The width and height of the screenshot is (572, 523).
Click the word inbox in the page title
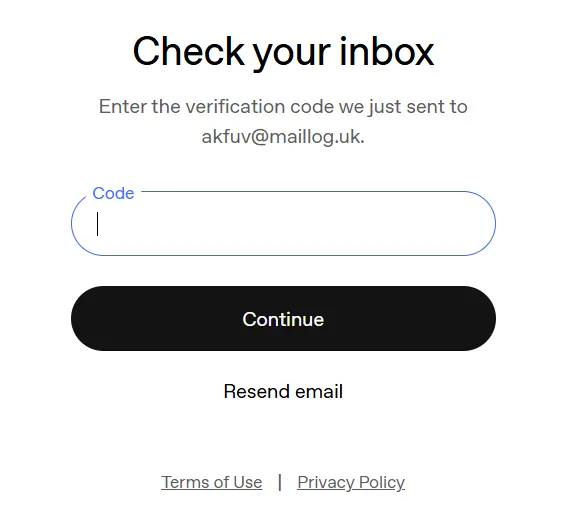[x=387, y=51]
